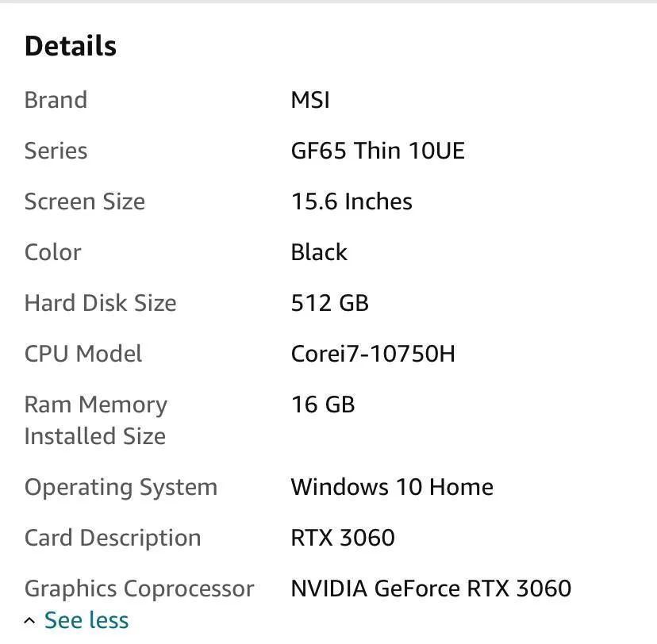Select the 512 GB value
The width and height of the screenshot is (657, 644).
[330, 303]
